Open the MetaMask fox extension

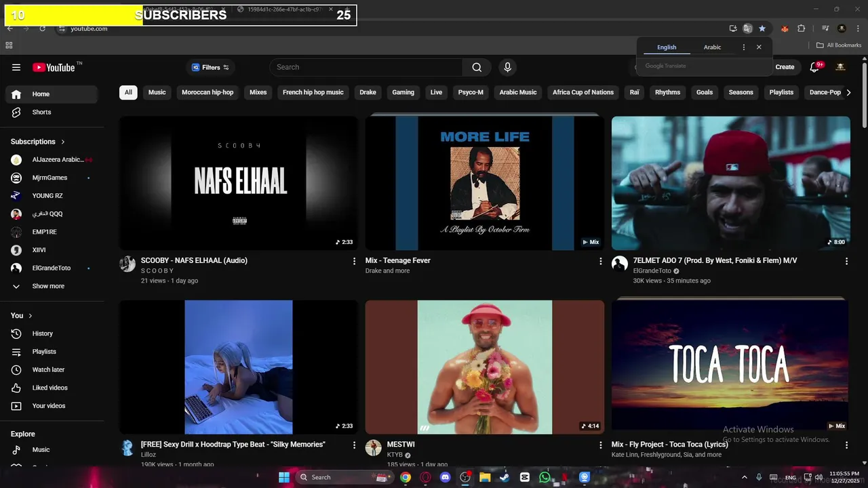[x=785, y=28]
